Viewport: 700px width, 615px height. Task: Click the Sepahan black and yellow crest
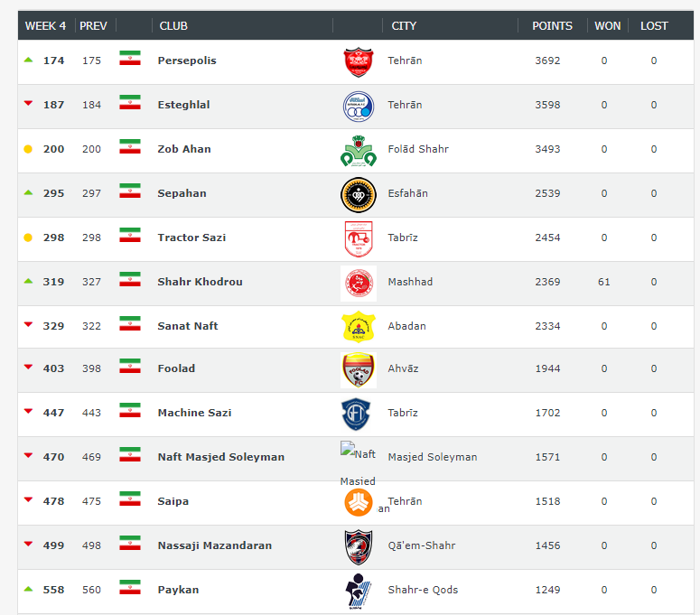[358, 194]
